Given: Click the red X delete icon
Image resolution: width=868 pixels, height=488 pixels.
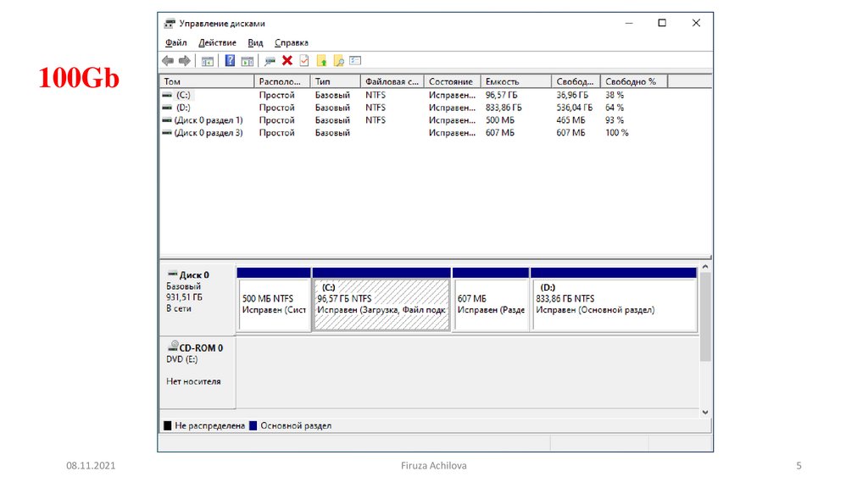Looking at the screenshot, I should pyautogui.click(x=287, y=61).
